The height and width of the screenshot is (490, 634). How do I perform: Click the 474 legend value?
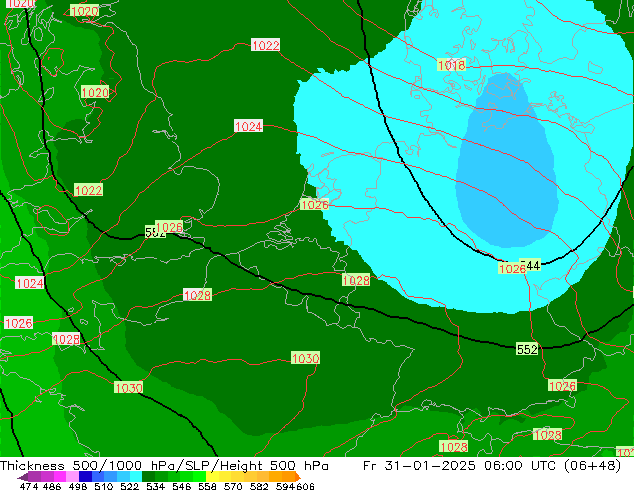point(29,486)
